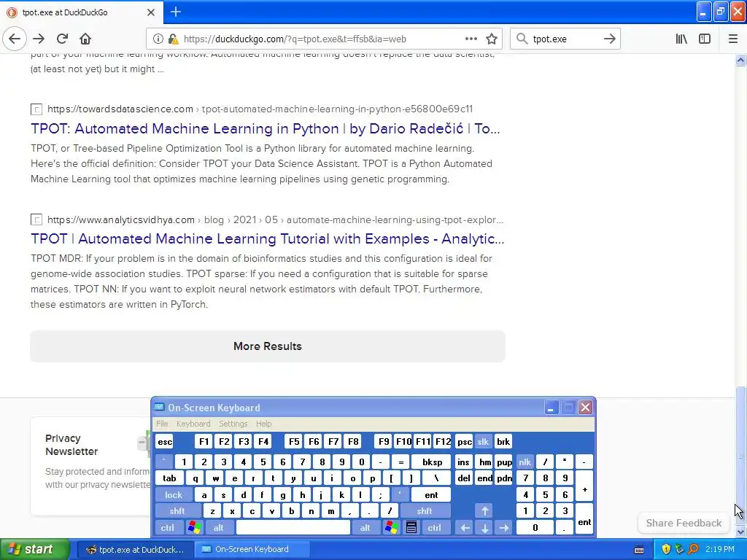747x560 pixels.
Task: Select the tpot.exe at DuckDuckGo tab
Action: point(82,12)
